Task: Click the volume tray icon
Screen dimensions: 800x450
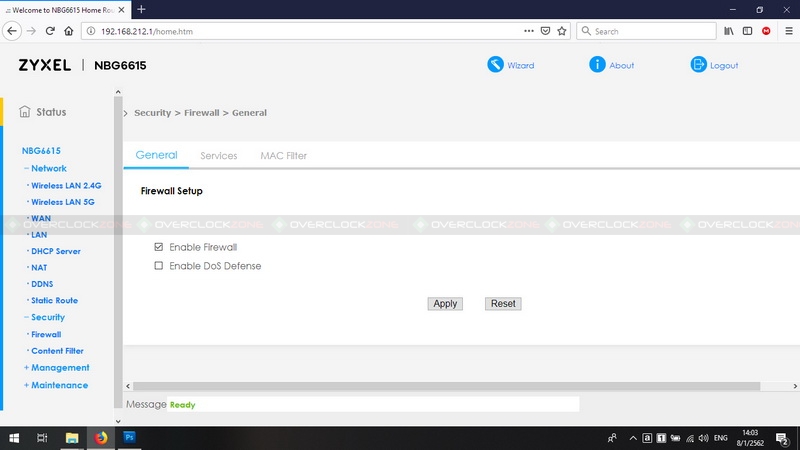Action: pyautogui.click(x=704, y=438)
